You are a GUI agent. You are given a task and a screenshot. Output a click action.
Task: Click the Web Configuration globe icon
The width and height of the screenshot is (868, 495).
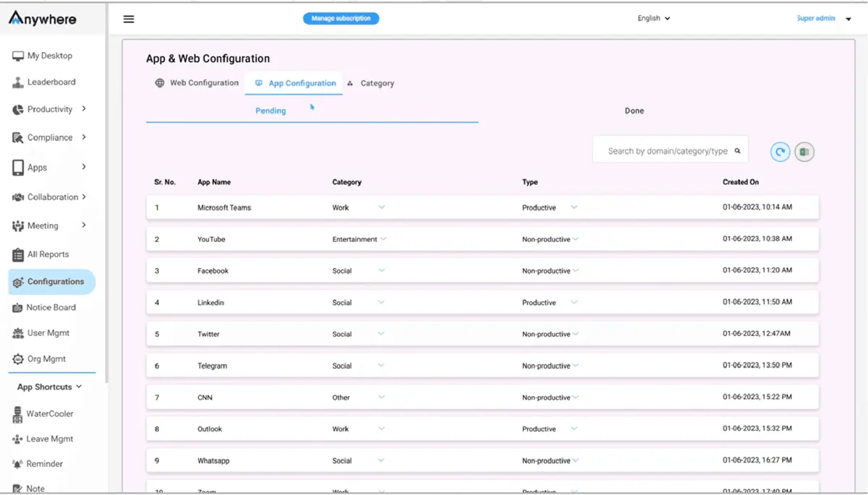[160, 83]
